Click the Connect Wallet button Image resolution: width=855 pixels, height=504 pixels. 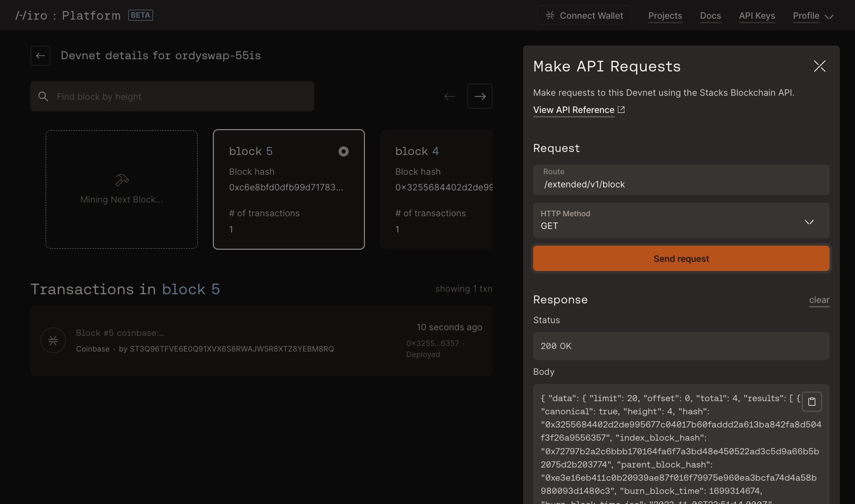[584, 16]
